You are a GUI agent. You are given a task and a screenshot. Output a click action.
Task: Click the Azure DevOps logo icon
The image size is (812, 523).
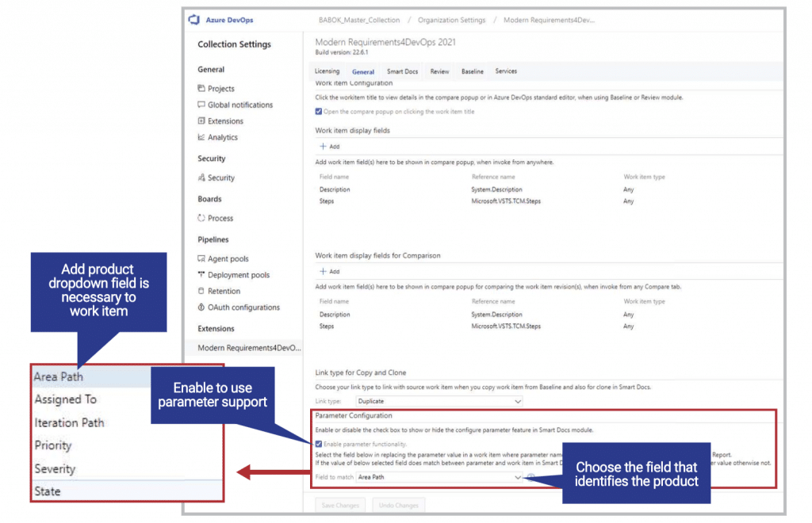tap(194, 20)
